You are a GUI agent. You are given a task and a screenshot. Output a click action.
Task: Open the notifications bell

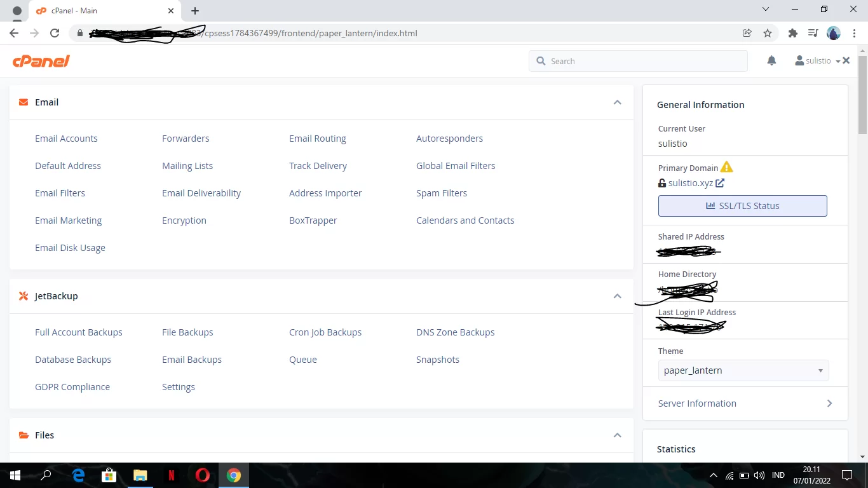771,61
